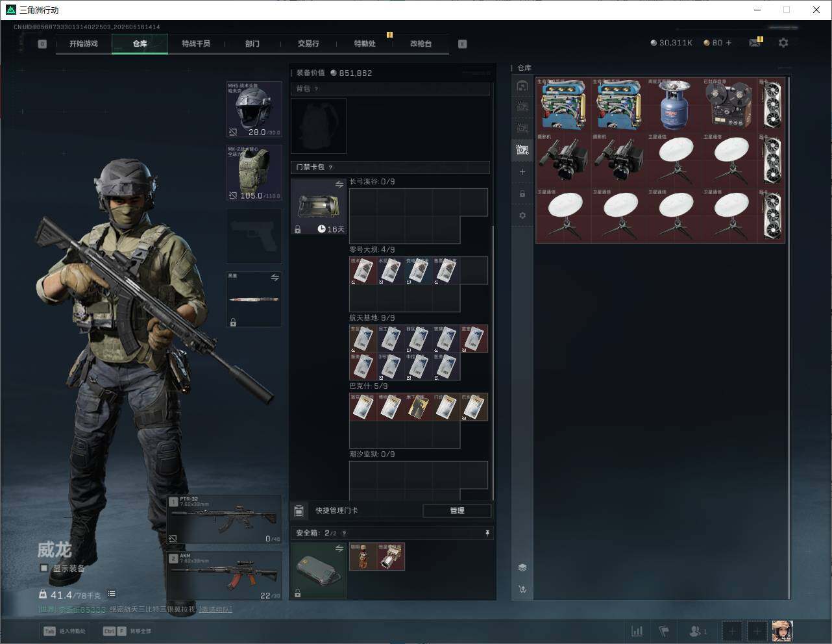Screen dimensions: 832x644
Task: Select the first keycard under 航天基地
Action: tap(363, 339)
